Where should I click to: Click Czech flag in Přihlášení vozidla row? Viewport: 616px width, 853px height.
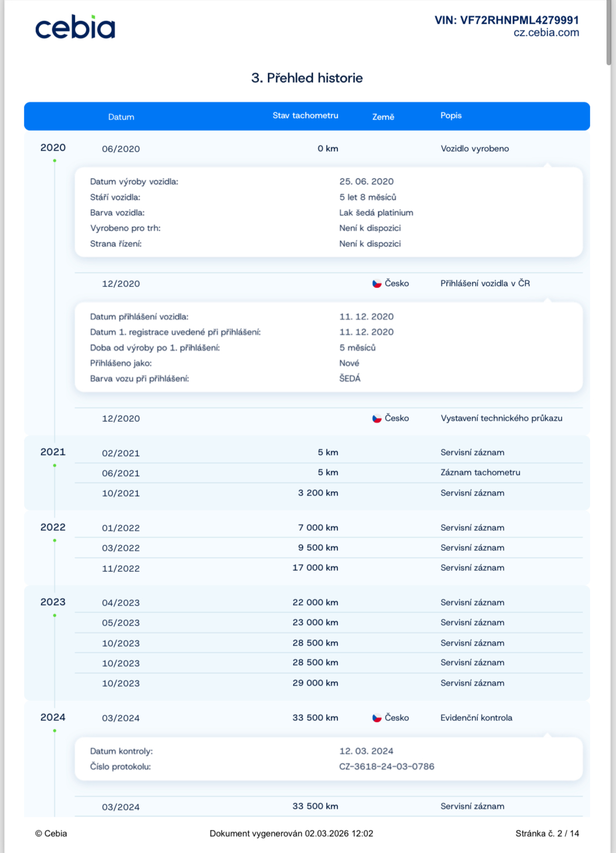[x=377, y=283]
